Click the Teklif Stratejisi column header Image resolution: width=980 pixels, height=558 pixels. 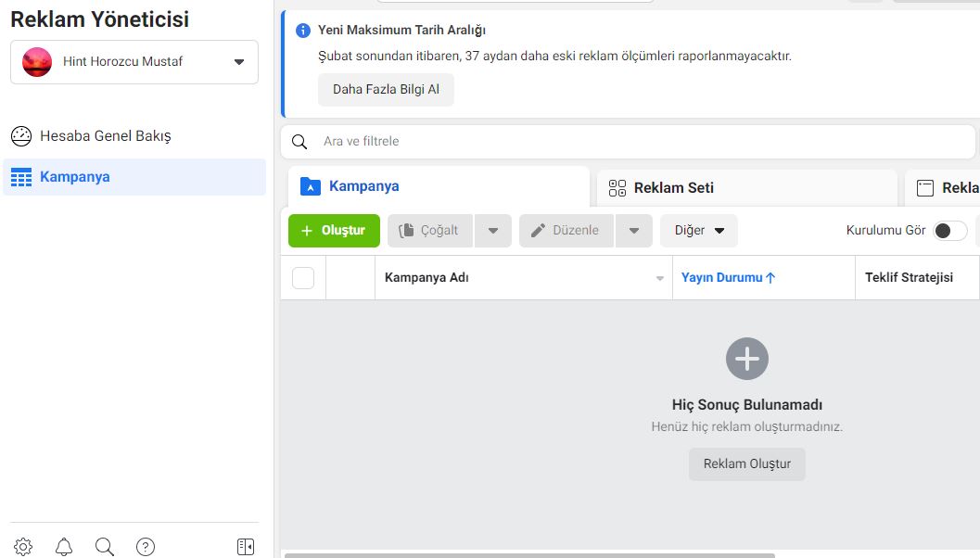[x=918, y=278]
